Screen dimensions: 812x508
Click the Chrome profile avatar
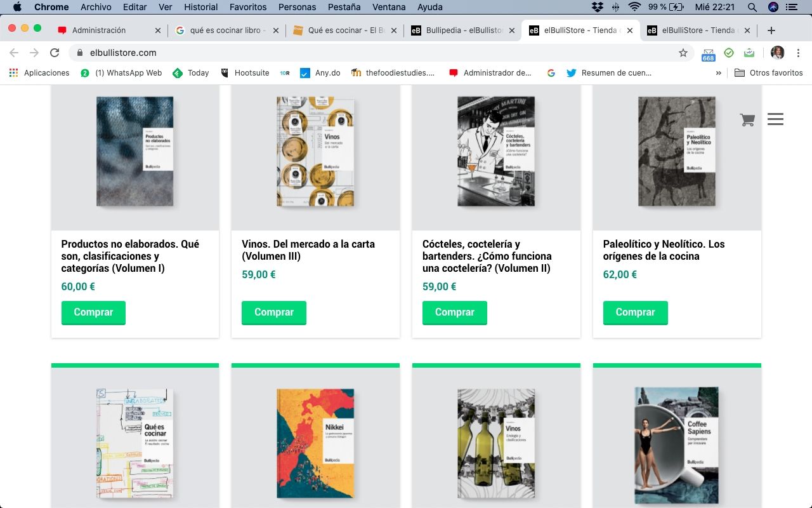click(777, 53)
